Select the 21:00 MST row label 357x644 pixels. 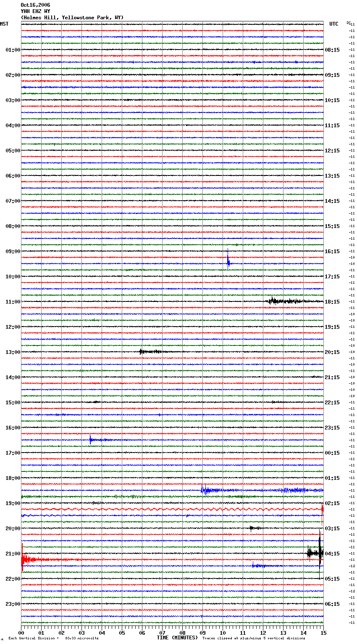[13, 554]
